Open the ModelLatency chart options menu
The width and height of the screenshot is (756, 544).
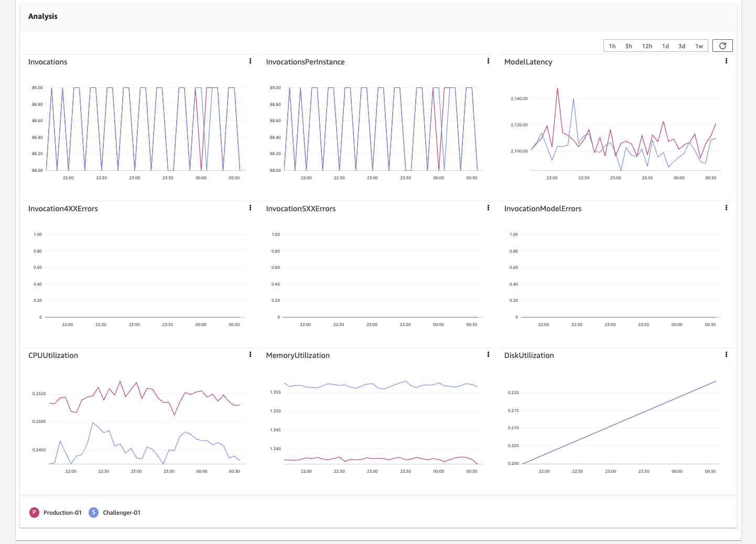pyautogui.click(x=726, y=61)
